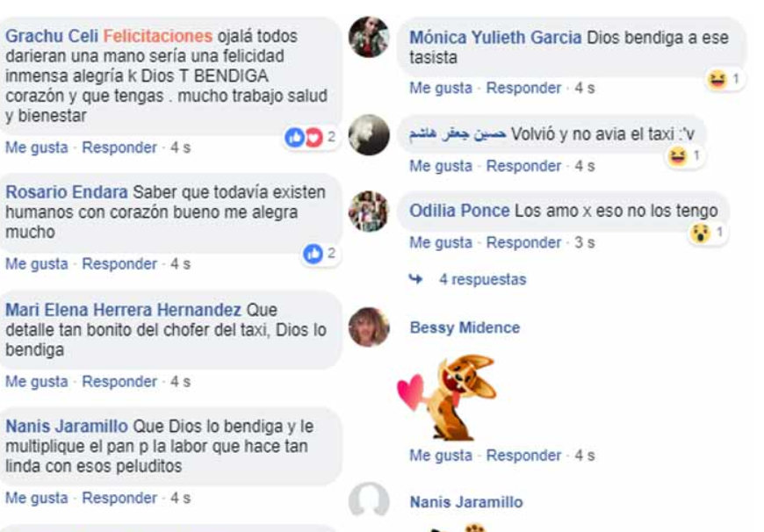Viewport: 764px width, 532px height.
Task: Like Grachu Celi's comment with Me gusta
Action: coord(37,147)
